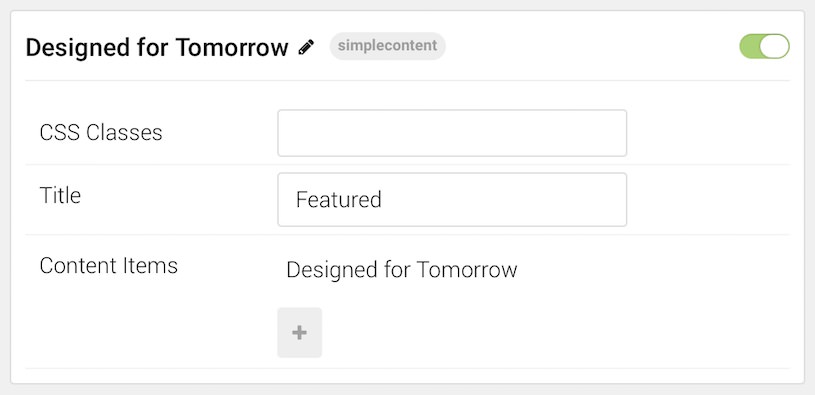
Task: Place cursor in the empty CSS Classes box
Action: point(452,133)
